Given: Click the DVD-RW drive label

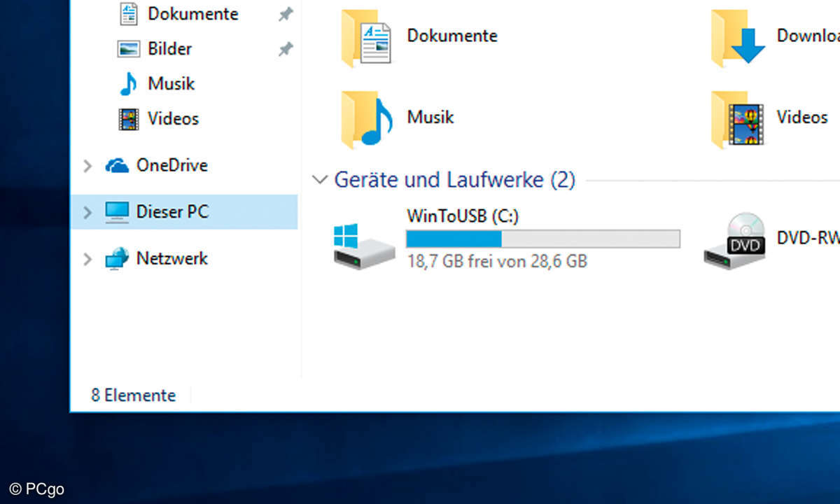Looking at the screenshot, I should (808, 238).
